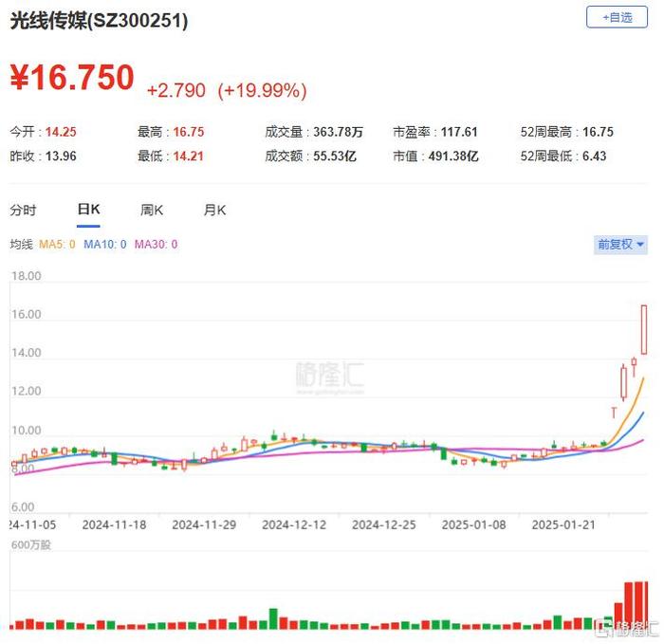
Task: Click the 600万股 volume axis label
Action: 31,545
